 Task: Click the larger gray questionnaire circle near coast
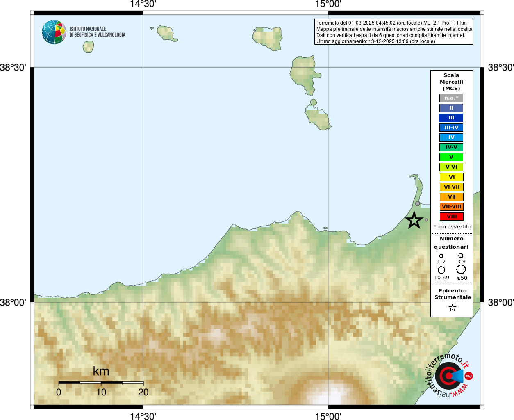pyautogui.click(x=417, y=204)
